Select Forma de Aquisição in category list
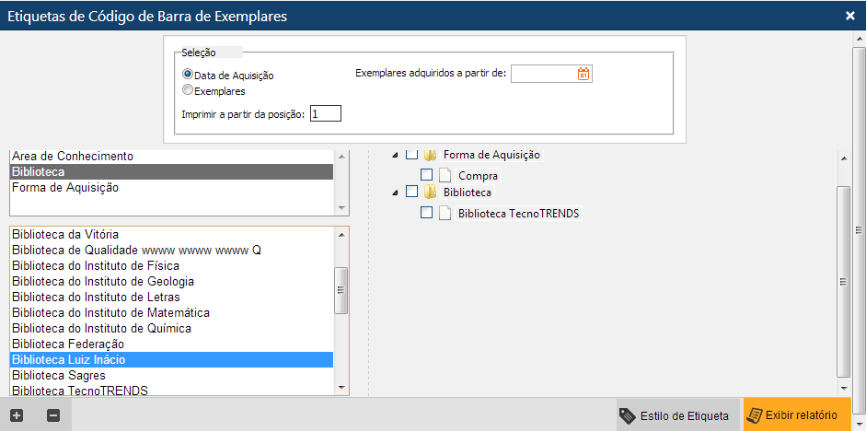This screenshot has width=866, height=431. point(65,187)
